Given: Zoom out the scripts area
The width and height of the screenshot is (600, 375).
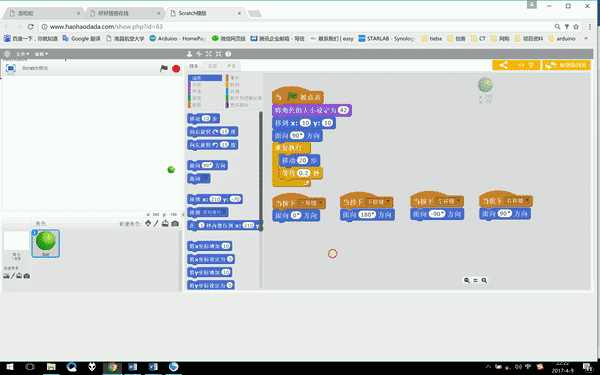Looking at the screenshot, I should (467, 280).
